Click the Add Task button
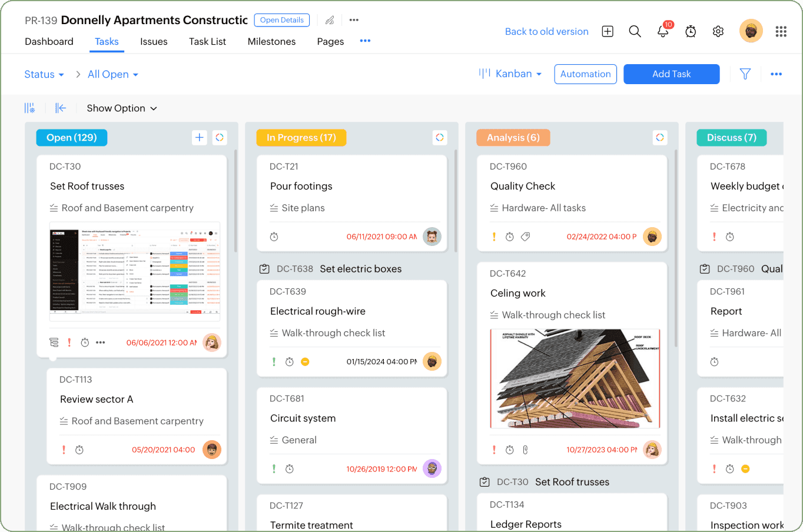 point(671,74)
